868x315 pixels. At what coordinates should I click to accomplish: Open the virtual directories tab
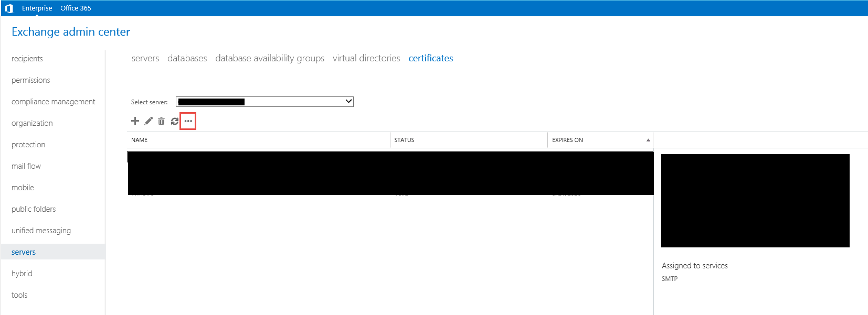coord(366,58)
